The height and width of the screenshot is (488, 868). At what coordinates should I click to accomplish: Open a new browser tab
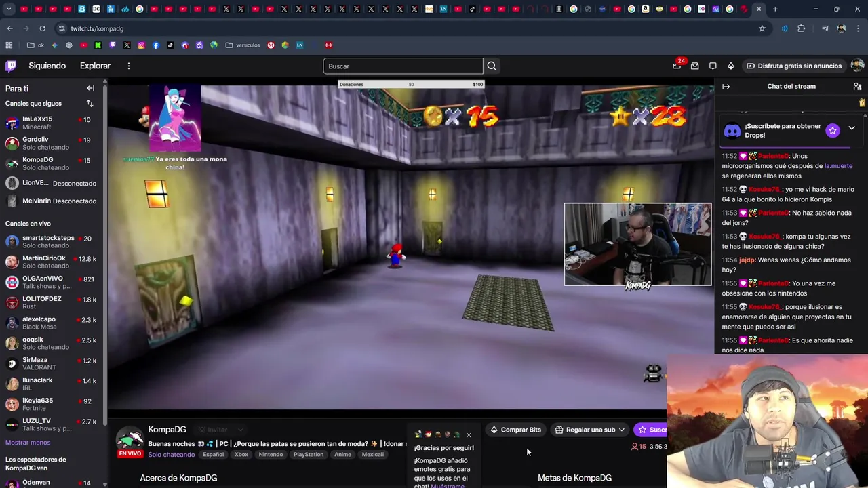[x=775, y=9]
